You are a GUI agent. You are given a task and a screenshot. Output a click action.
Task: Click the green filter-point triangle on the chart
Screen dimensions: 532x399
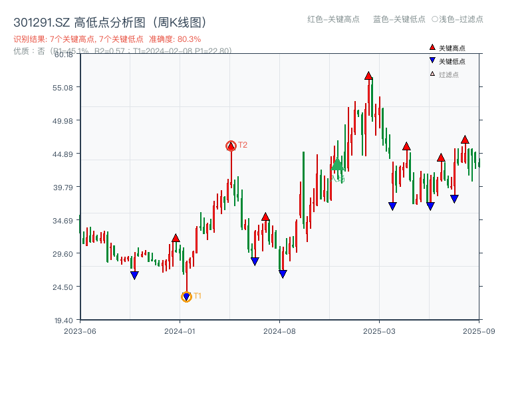pyautogui.click(x=337, y=166)
